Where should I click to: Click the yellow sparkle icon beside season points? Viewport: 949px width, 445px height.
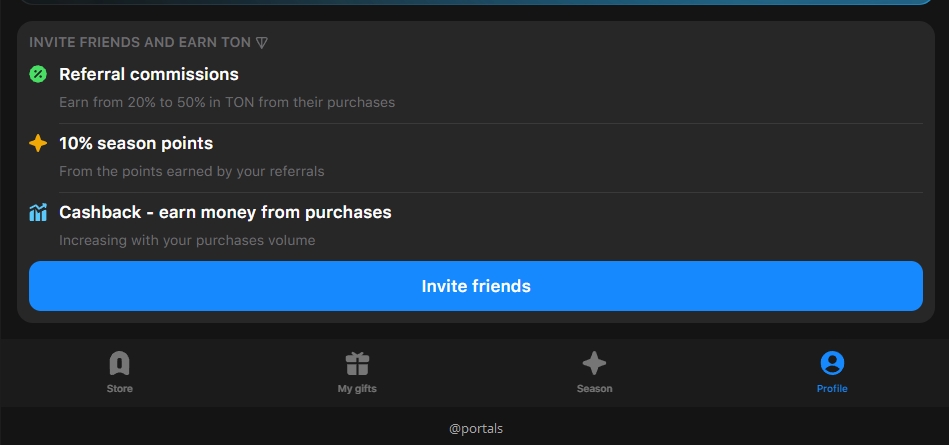[38, 143]
